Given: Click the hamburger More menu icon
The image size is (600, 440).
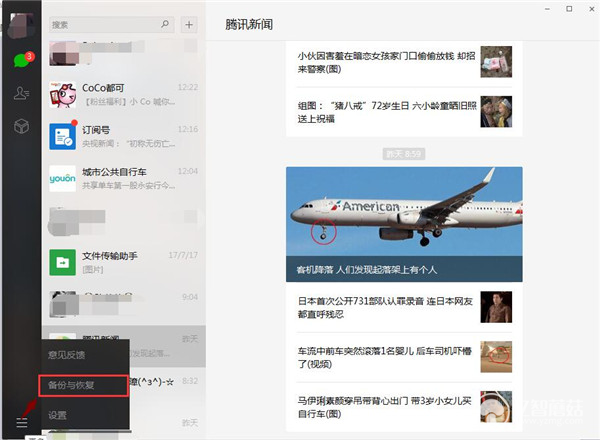Looking at the screenshot, I should tap(22, 423).
